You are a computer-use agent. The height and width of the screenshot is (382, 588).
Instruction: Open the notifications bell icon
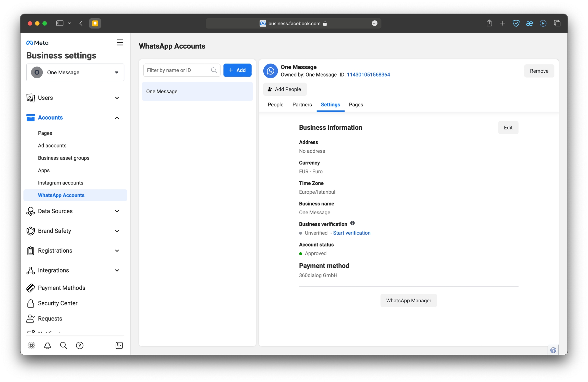tap(47, 346)
